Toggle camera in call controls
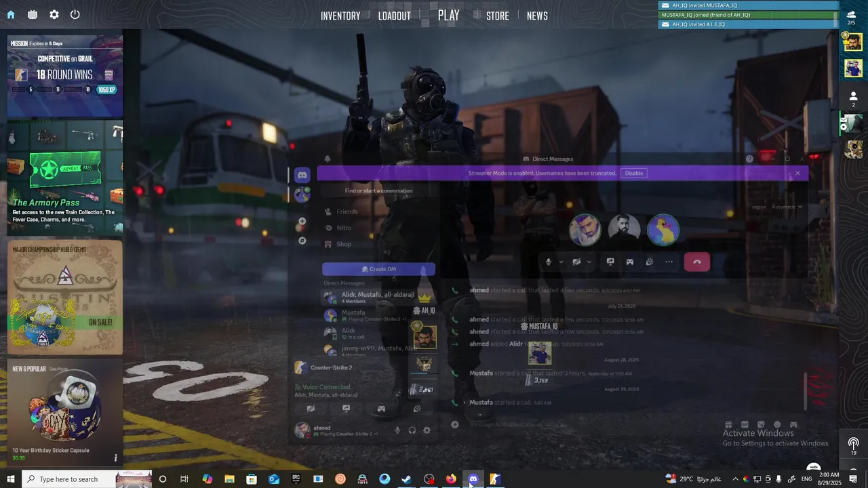Image resolution: width=868 pixels, height=488 pixels. 576,262
